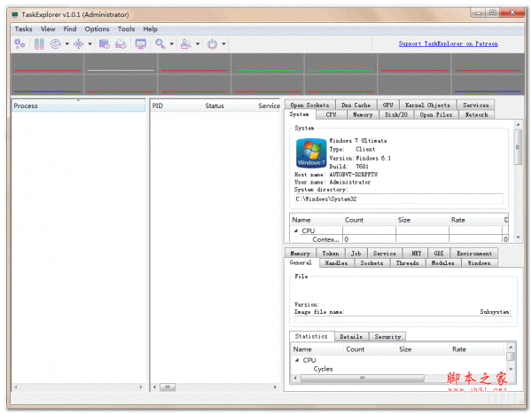Click the Image file name field
532x414 pixels.
(x=403, y=319)
